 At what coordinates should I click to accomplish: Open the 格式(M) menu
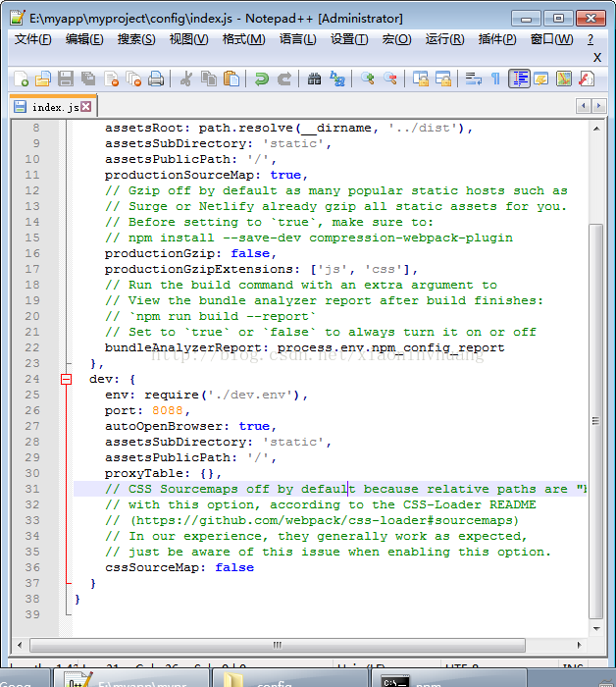[244, 39]
